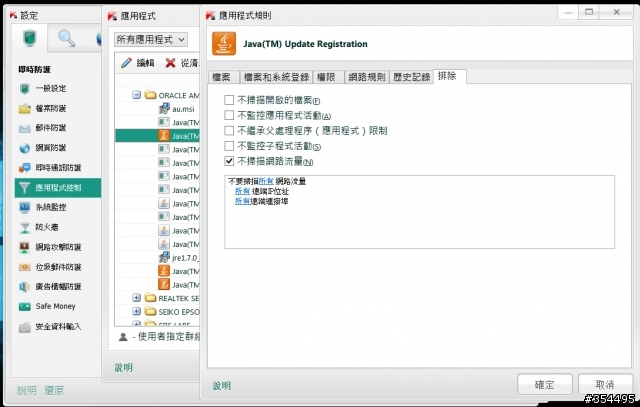The width and height of the screenshot is (640, 407).
Task: Select 檔案防護 folder icon in sidebar
Action: tap(24, 109)
